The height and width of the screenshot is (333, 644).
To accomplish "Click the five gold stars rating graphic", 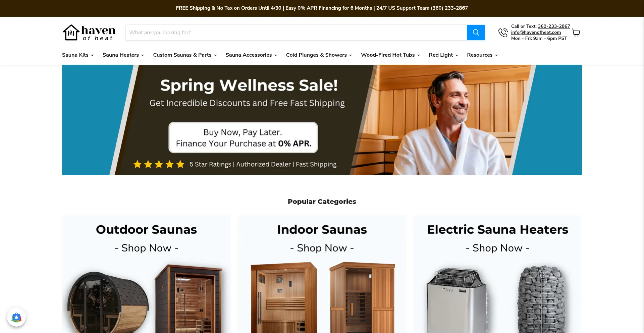I will point(159,164).
